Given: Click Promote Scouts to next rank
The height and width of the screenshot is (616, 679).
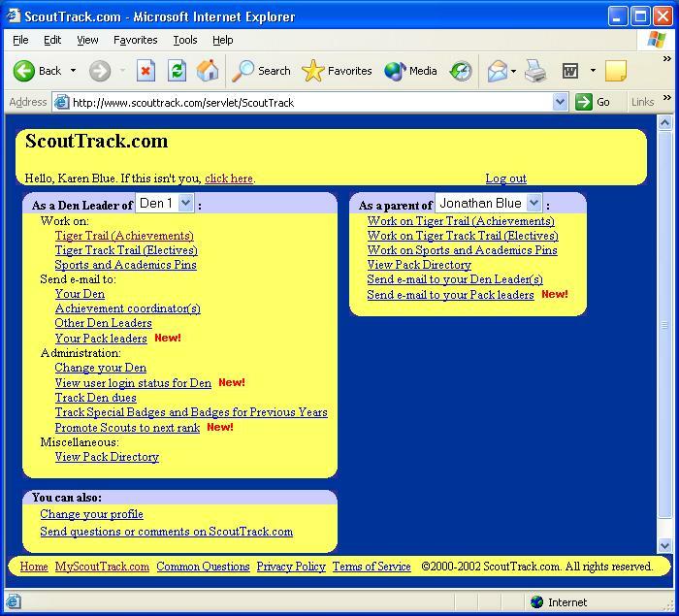Looking at the screenshot, I should point(127,428).
